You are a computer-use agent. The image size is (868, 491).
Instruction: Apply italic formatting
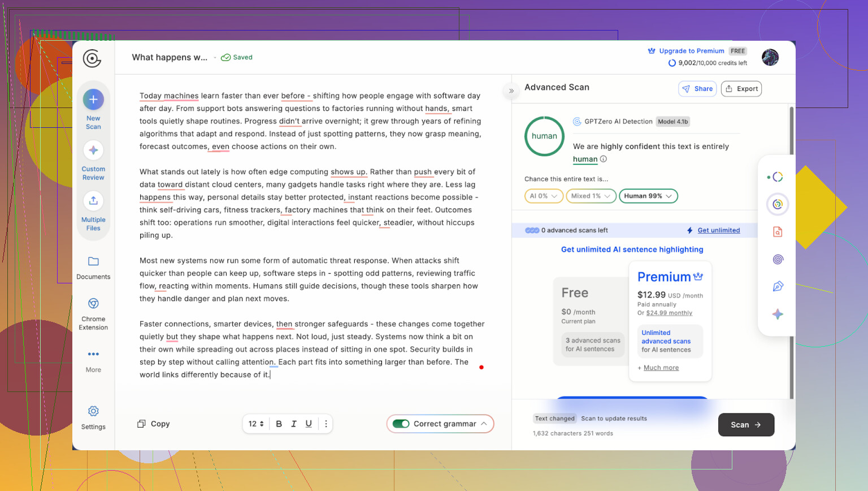click(x=294, y=424)
